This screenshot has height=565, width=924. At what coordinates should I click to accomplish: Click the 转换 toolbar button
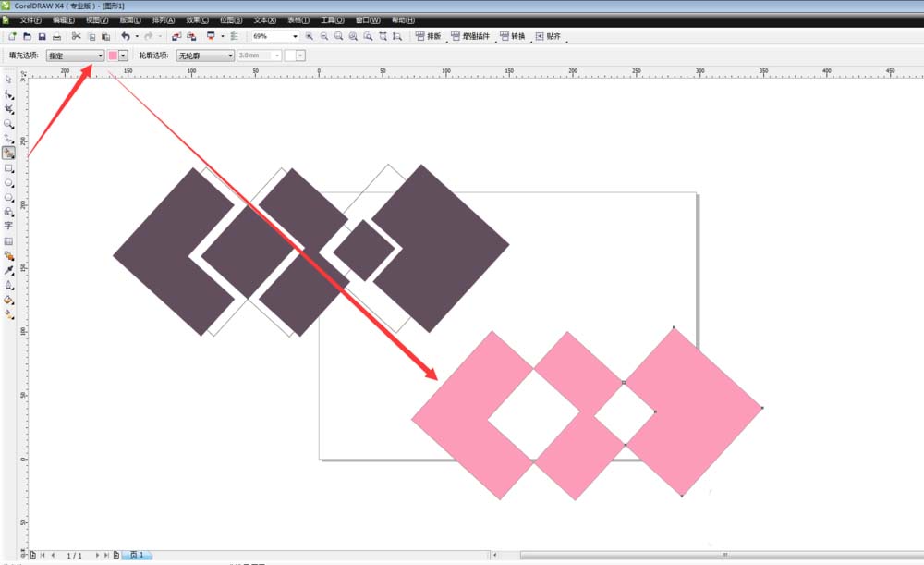pyautogui.click(x=512, y=36)
